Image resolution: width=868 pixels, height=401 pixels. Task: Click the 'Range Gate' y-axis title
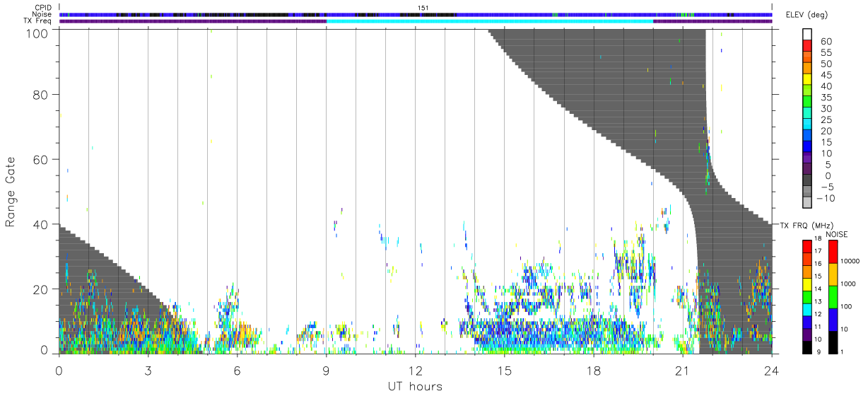pyautogui.click(x=11, y=192)
